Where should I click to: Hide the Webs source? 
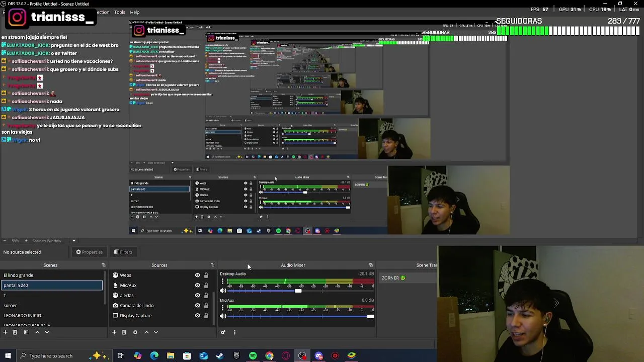point(197,275)
